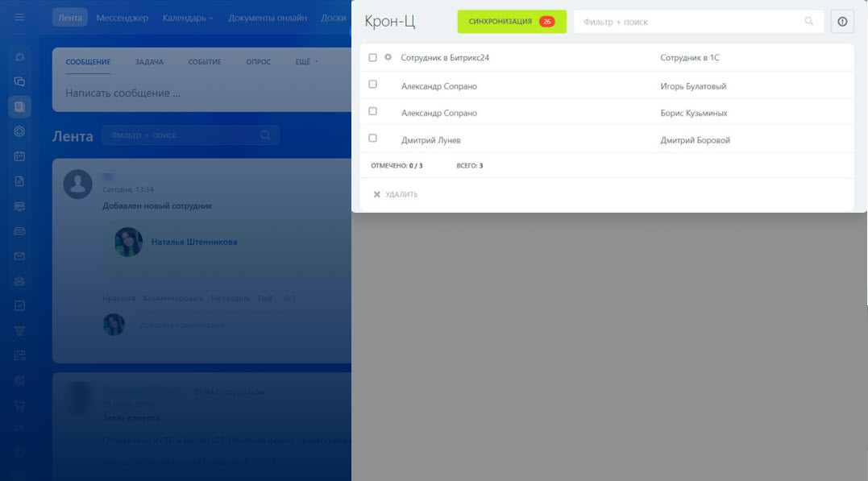Open the calendar icon in the sidebar
This screenshot has width=868, height=481.
(19, 156)
